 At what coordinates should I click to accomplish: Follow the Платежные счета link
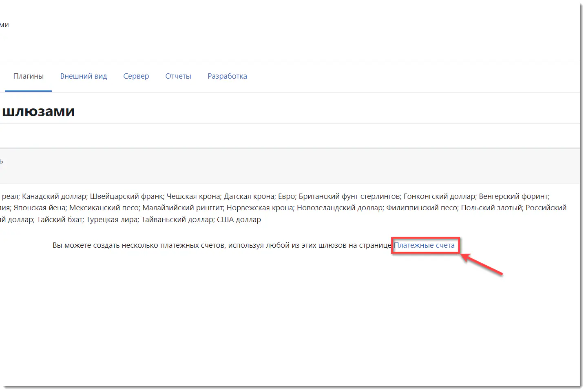[424, 245]
